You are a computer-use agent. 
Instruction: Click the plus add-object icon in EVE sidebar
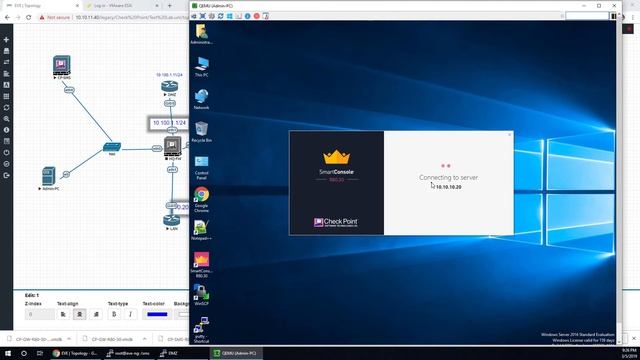pos(6,40)
